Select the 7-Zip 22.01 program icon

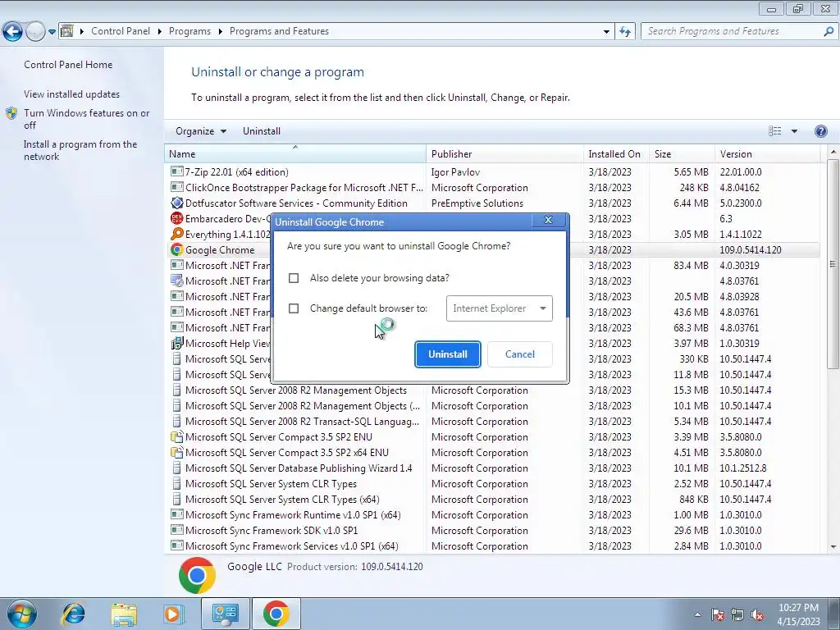click(x=177, y=171)
